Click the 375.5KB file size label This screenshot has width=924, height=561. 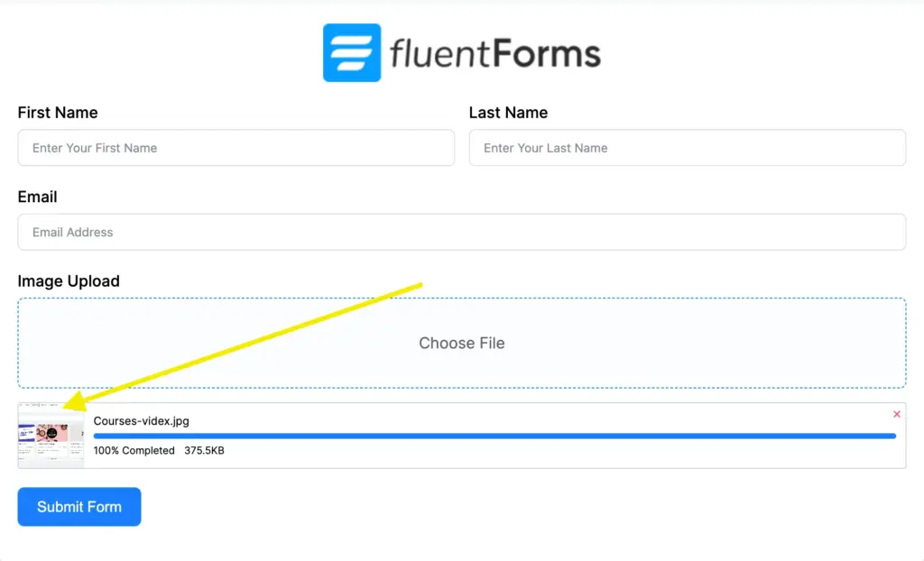pyautogui.click(x=206, y=451)
